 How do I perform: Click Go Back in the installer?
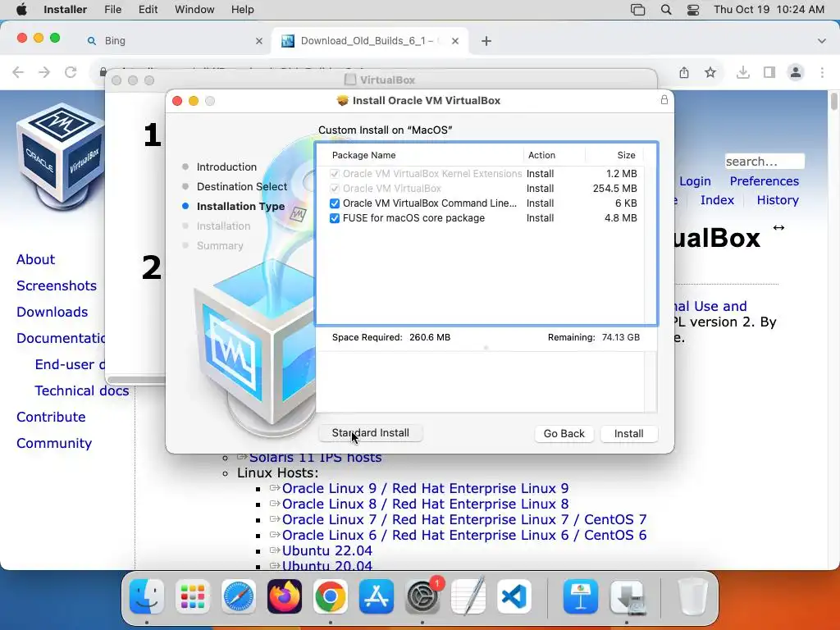pos(564,433)
